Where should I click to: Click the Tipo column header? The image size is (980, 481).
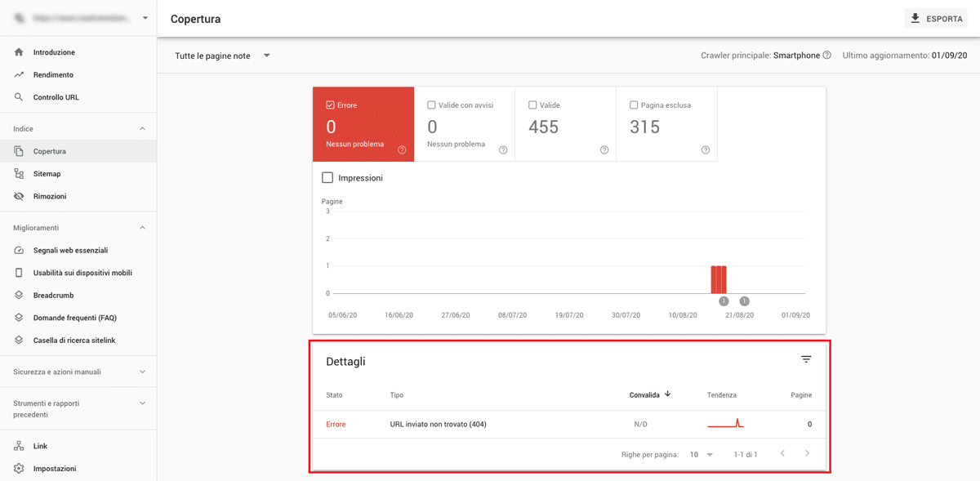397,394
